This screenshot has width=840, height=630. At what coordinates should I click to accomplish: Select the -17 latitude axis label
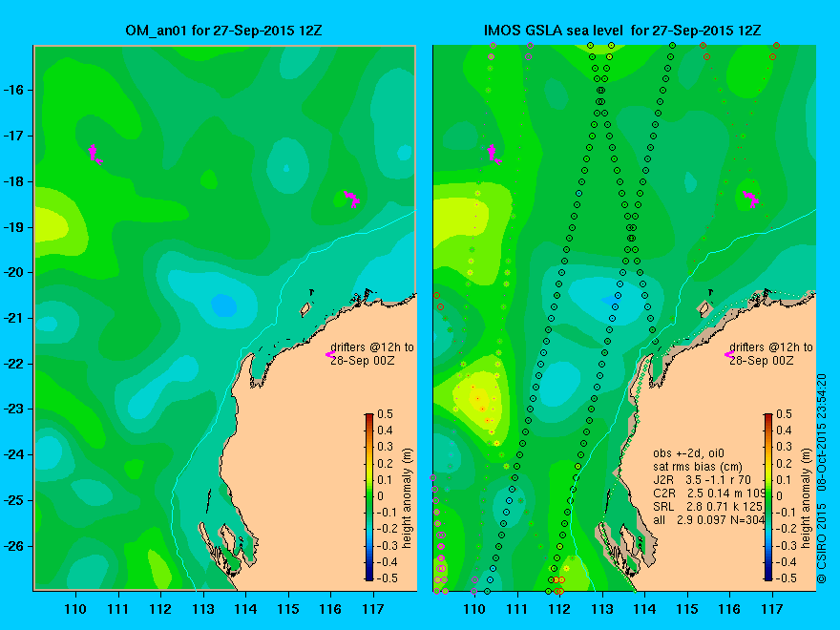(x=15, y=136)
